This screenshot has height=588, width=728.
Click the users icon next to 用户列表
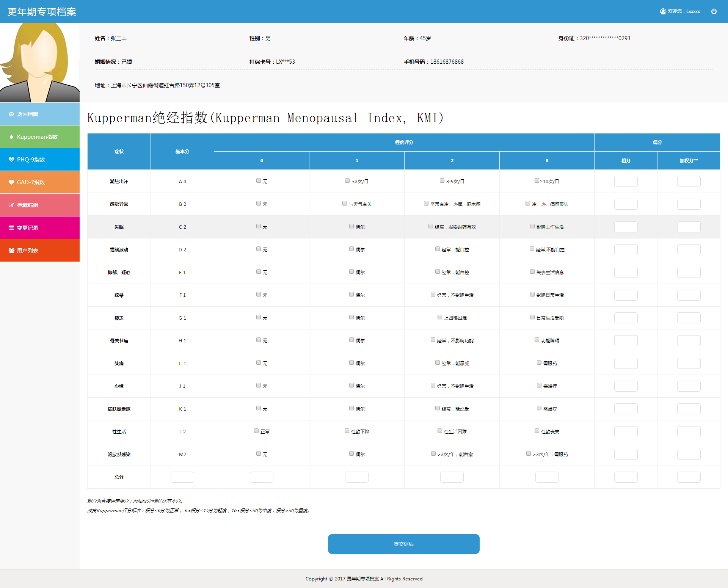[x=11, y=251]
